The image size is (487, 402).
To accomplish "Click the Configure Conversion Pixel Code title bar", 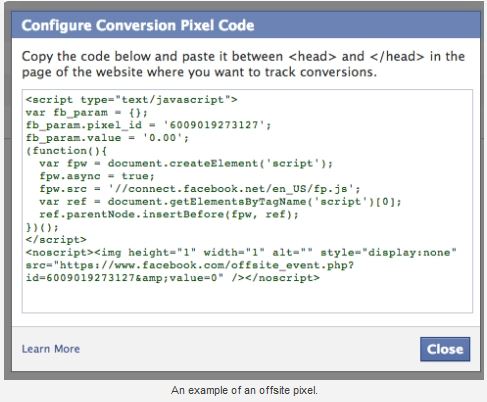I will 246,25.
